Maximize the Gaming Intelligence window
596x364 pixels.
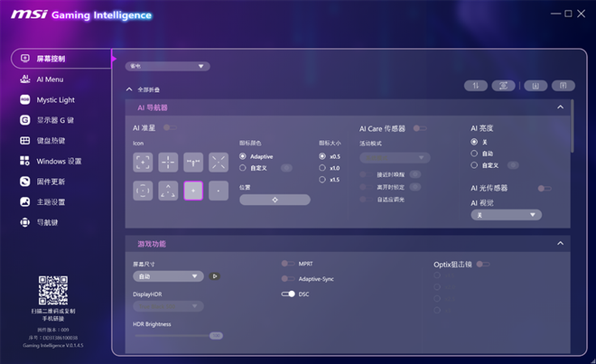point(568,14)
